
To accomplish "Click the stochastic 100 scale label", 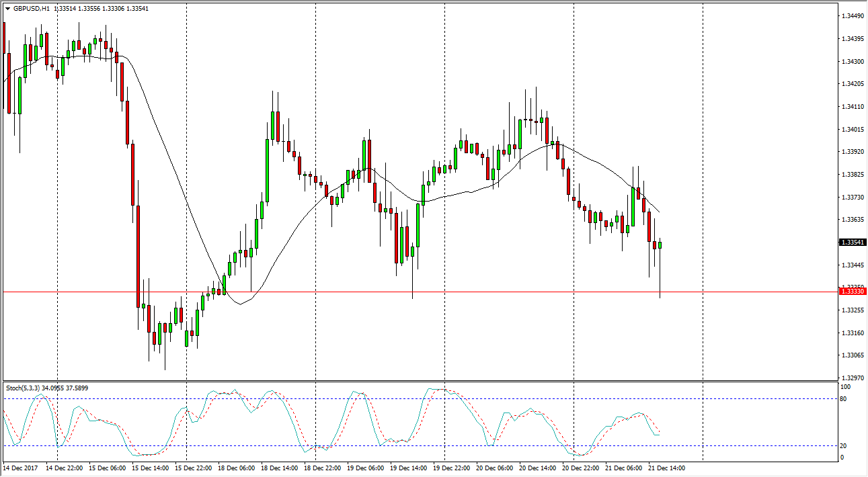I will pyautogui.click(x=846, y=388).
